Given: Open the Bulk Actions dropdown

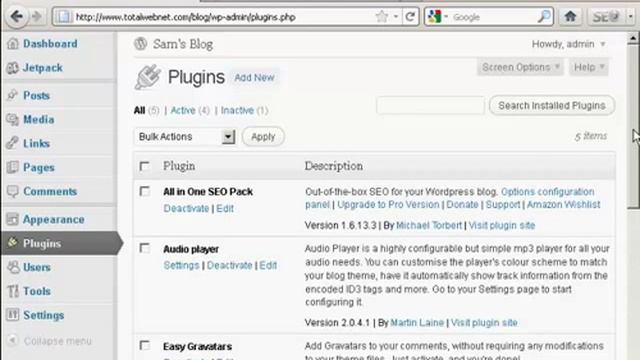Looking at the screenshot, I should tap(184, 137).
